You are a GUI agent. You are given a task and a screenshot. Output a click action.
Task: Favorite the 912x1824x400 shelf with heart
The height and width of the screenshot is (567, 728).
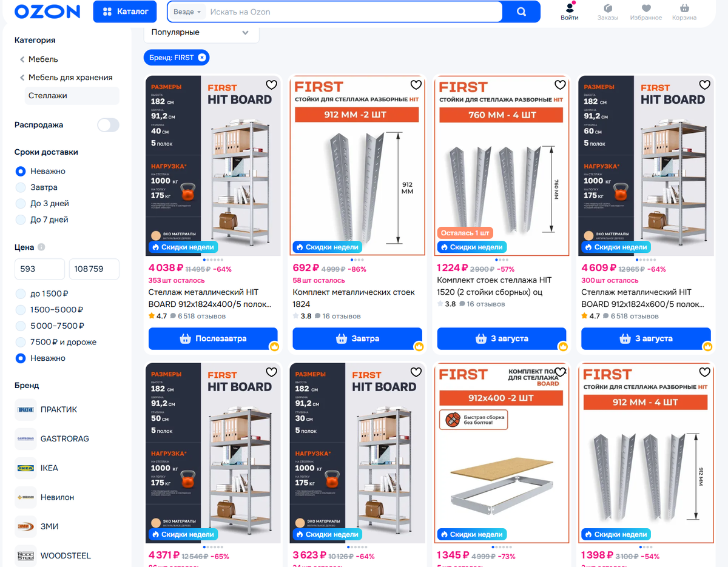(x=271, y=85)
